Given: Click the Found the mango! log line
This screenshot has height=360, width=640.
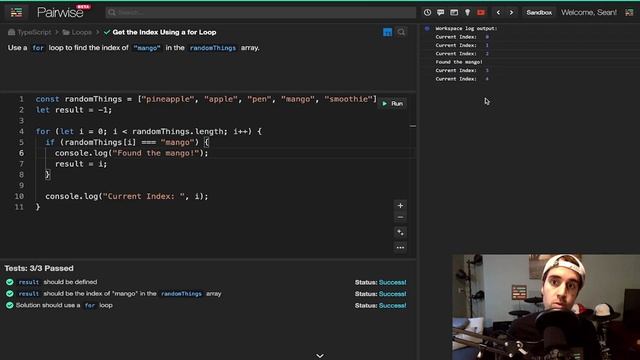Looking at the screenshot, I should pyautogui.click(x=459, y=62).
